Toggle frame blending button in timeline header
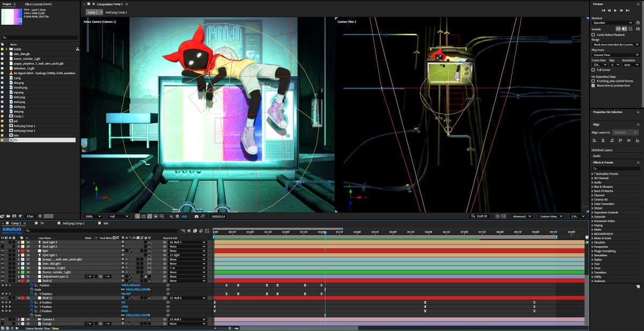 [195, 231]
